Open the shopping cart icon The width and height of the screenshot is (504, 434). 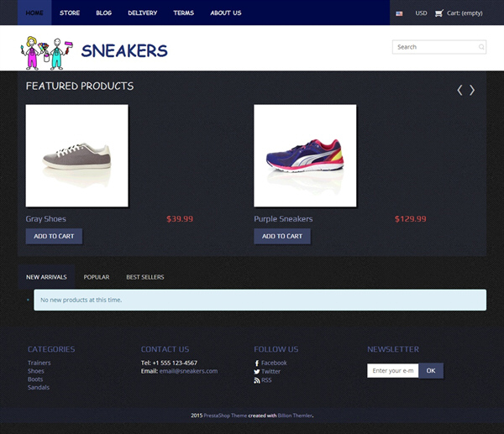438,13
